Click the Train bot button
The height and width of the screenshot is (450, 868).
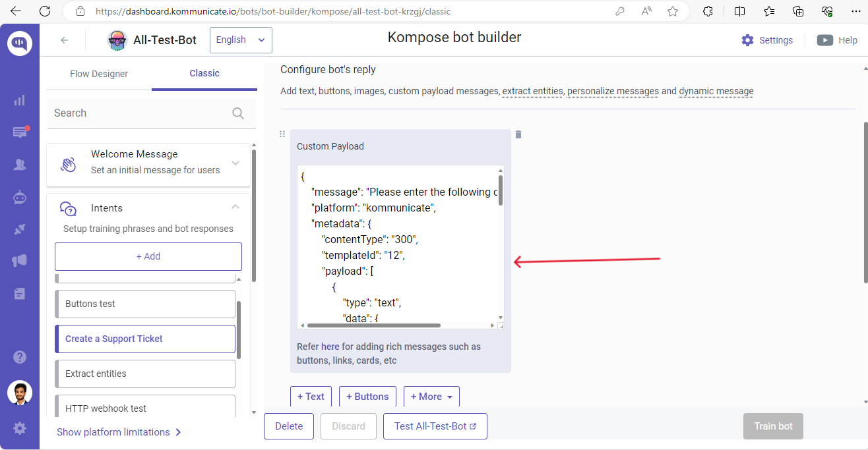(772, 426)
